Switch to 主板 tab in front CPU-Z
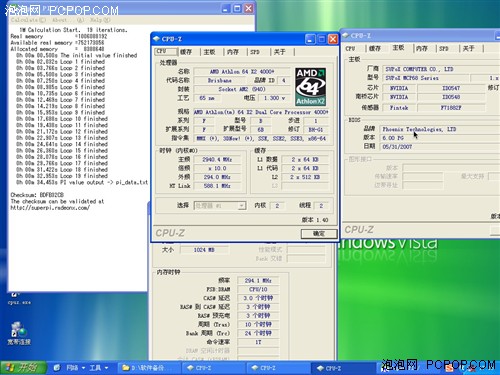The image size is (500, 375). [209, 52]
